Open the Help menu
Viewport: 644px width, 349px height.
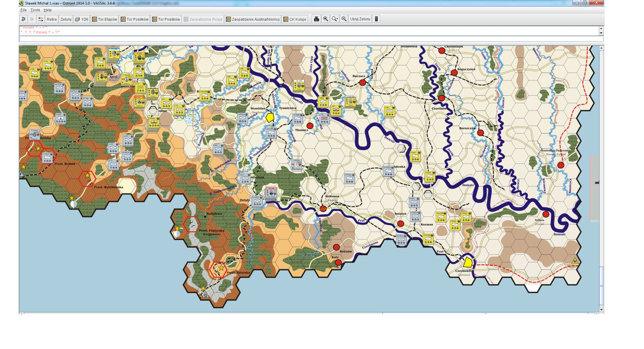point(47,10)
